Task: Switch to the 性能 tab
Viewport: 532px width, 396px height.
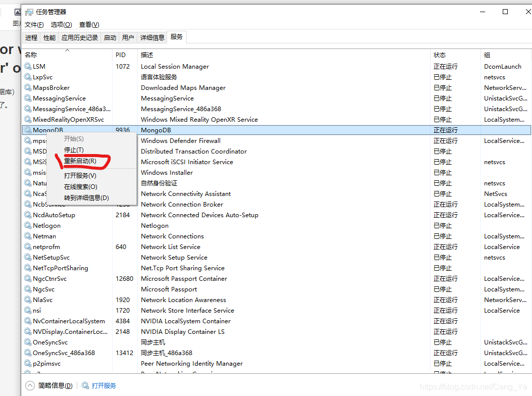Action: [49, 37]
